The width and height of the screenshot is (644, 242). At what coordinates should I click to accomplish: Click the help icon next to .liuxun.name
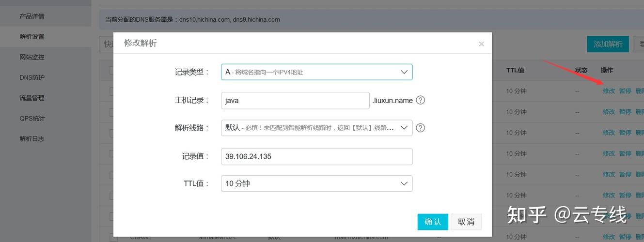(x=421, y=100)
